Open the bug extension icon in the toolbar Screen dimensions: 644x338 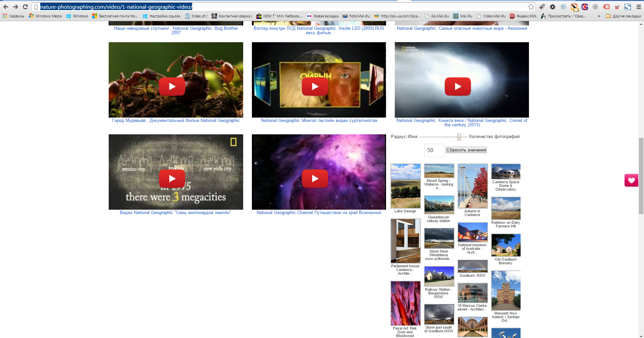542,7
